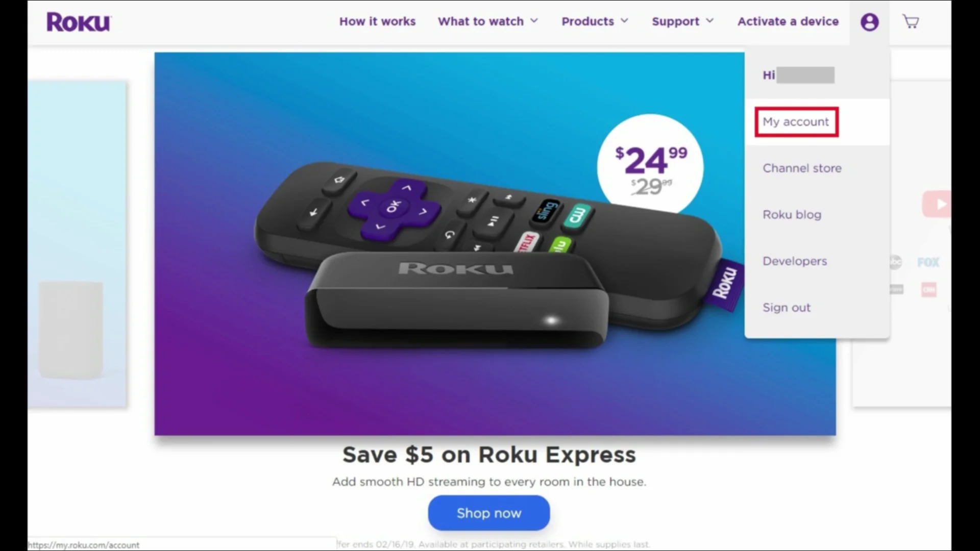Viewport: 980px width, 551px height.
Task: Open the shopping cart icon
Action: point(911,21)
